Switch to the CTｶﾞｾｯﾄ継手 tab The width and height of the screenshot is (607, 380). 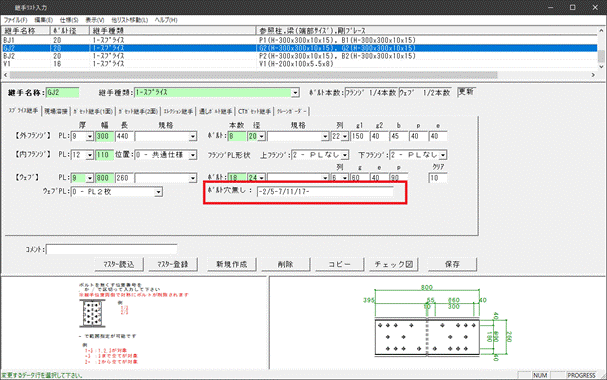[x=254, y=111]
